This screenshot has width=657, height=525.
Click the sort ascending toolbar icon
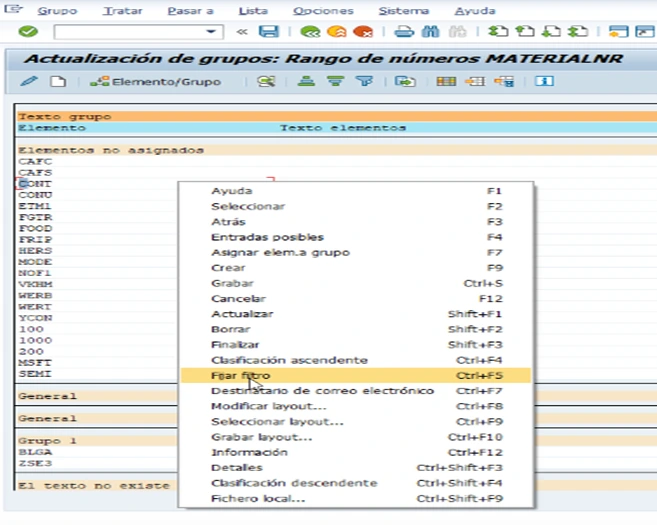[306, 81]
